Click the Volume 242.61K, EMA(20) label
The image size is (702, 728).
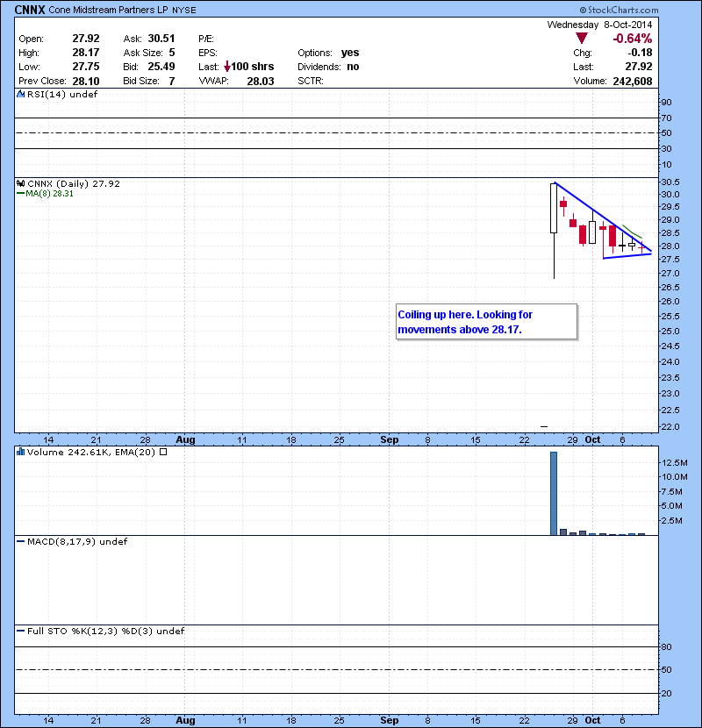pyautogui.click(x=91, y=452)
